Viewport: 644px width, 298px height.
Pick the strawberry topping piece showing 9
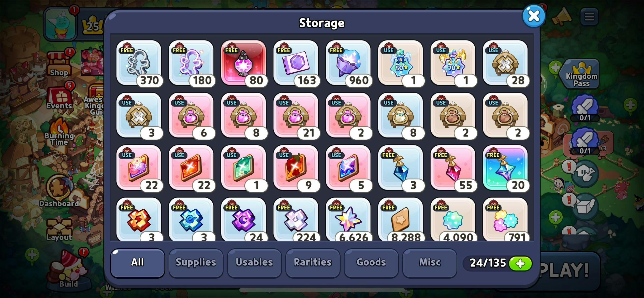tap(296, 168)
